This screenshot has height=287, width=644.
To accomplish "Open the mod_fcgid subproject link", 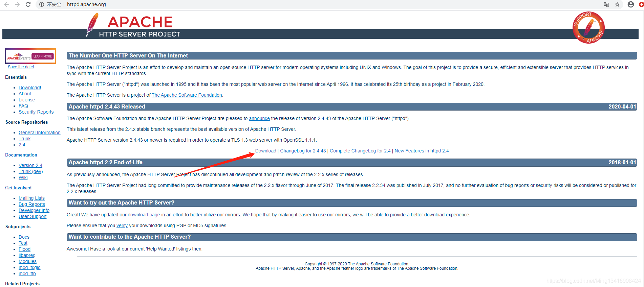I will [x=29, y=267].
